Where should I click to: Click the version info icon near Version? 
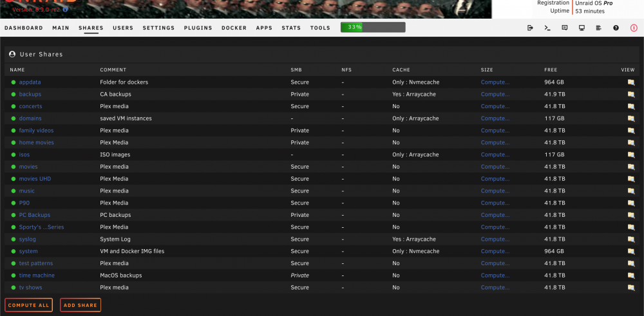(66, 10)
